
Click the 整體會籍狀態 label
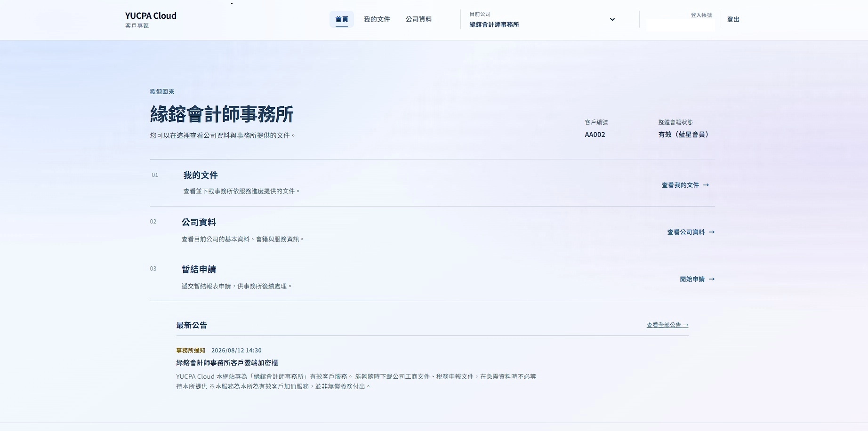[675, 122]
